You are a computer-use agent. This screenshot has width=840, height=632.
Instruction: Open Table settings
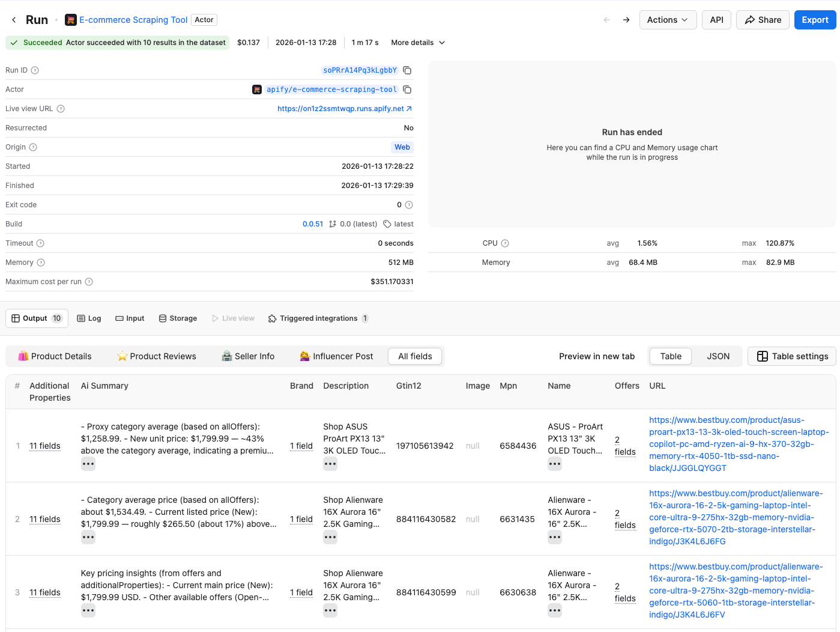click(792, 356)
